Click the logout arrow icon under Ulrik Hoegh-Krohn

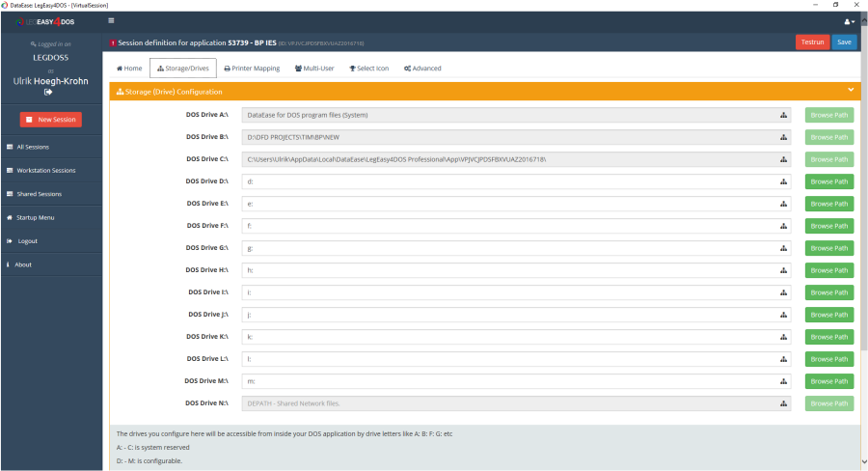(48, 92)
